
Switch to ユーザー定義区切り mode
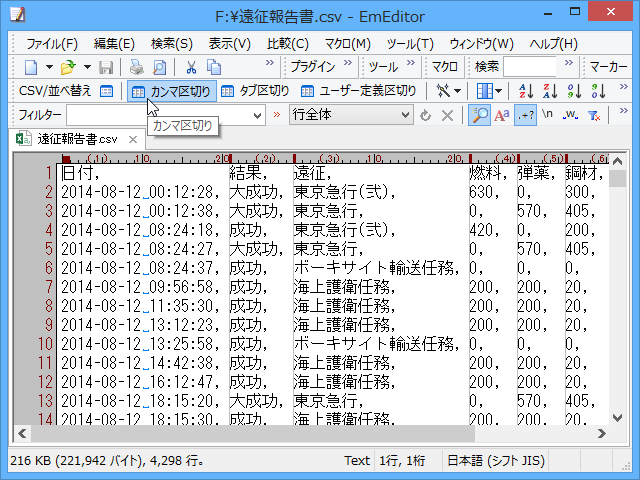click(x=358, y=91)
